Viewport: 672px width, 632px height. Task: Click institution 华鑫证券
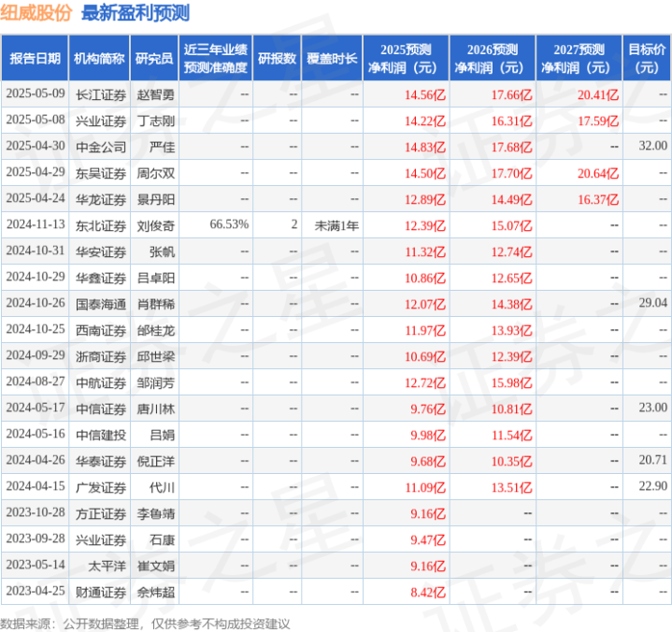[101, 278]
